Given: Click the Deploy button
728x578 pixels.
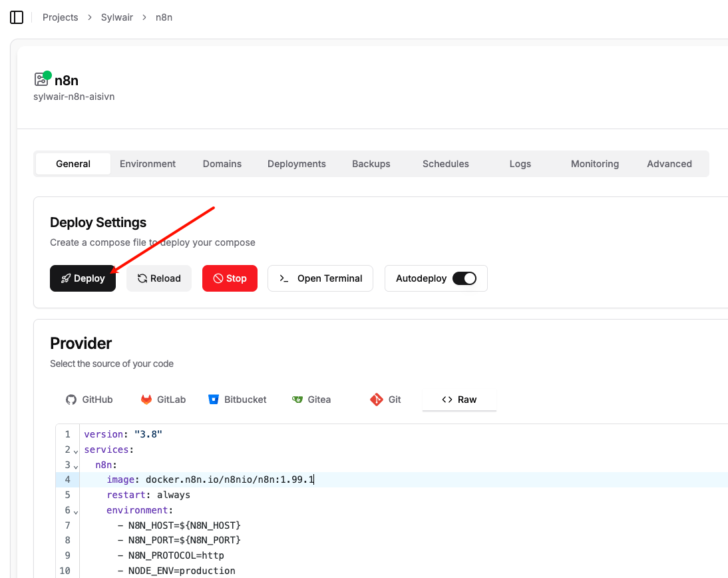Looking at the screenshot, I should (x=83, y=278).
